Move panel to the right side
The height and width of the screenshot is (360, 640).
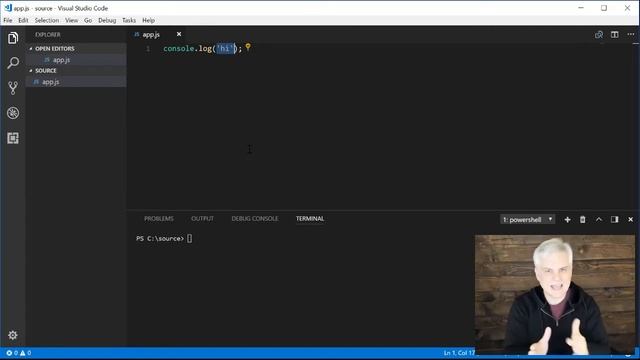[615, 220]
